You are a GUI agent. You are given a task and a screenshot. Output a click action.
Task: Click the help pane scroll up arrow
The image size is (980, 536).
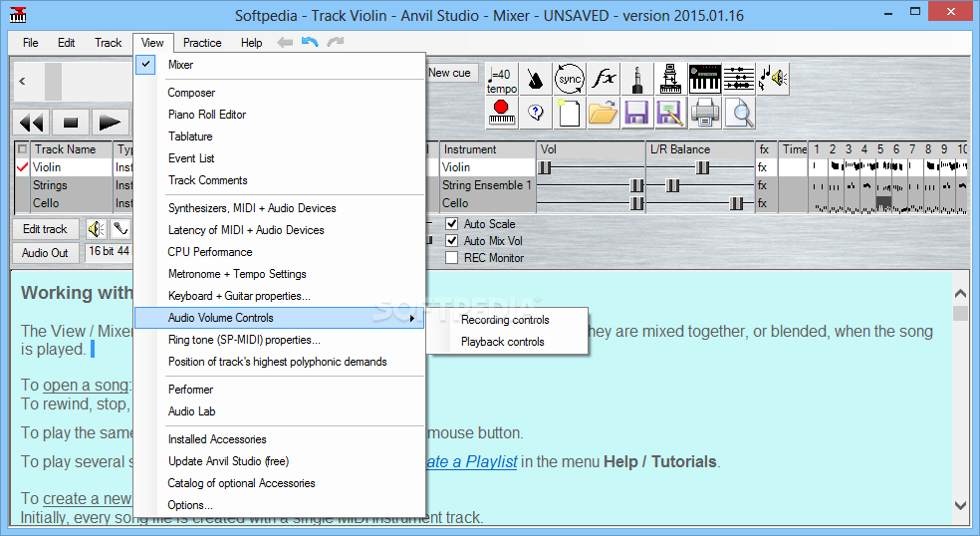[x=961, y=293]
